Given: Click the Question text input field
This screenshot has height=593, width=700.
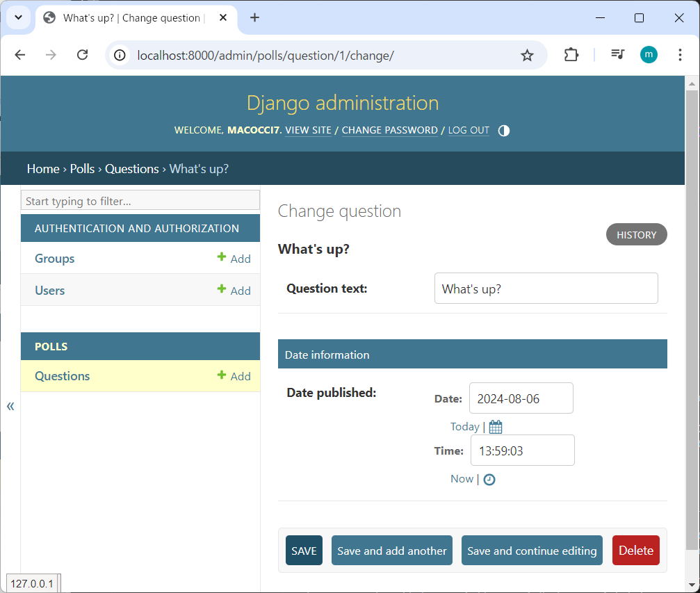Looking at the screenshot, I should [x=546, y=289].
